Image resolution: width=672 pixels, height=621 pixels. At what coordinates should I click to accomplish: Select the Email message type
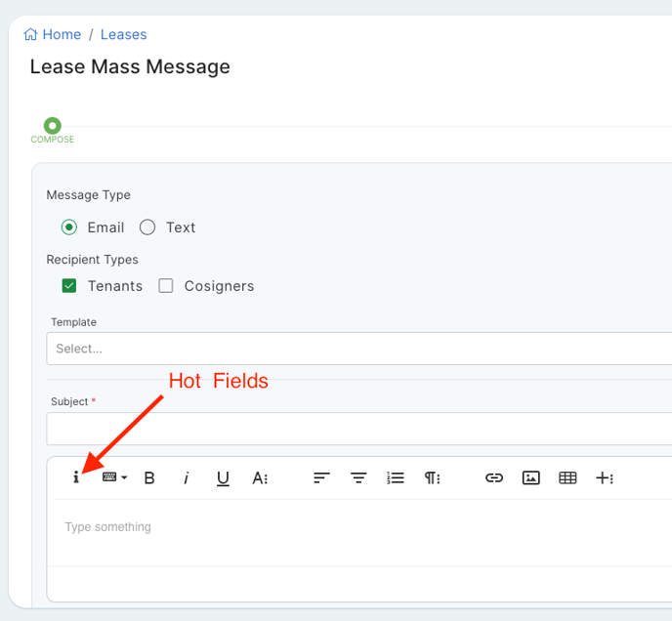(x=69, y=228)
